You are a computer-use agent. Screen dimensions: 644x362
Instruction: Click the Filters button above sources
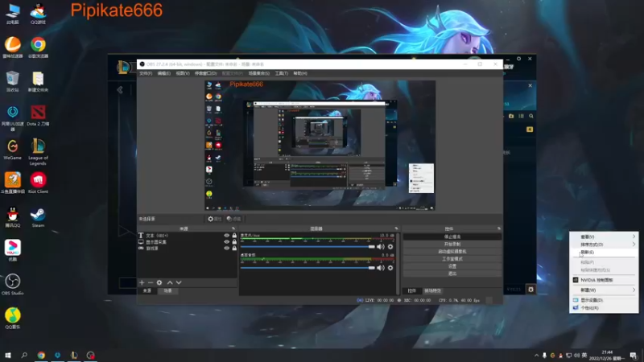(x=233, y=219)
